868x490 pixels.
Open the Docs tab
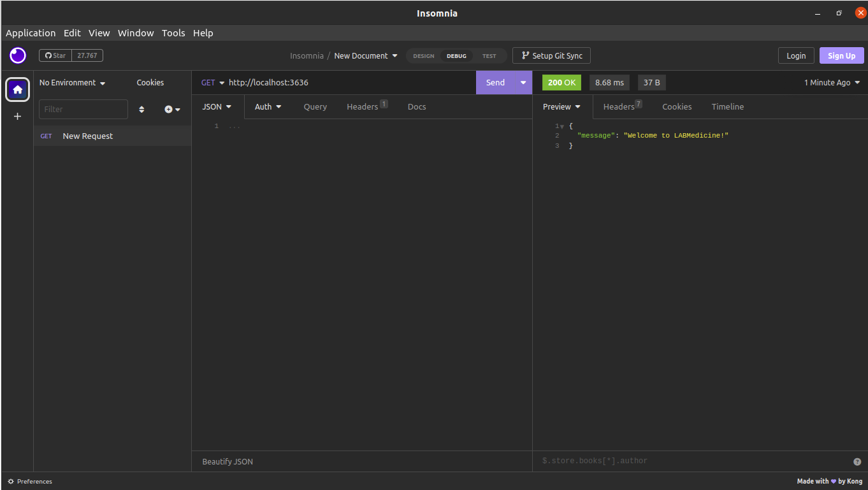(x=417, y=107)
